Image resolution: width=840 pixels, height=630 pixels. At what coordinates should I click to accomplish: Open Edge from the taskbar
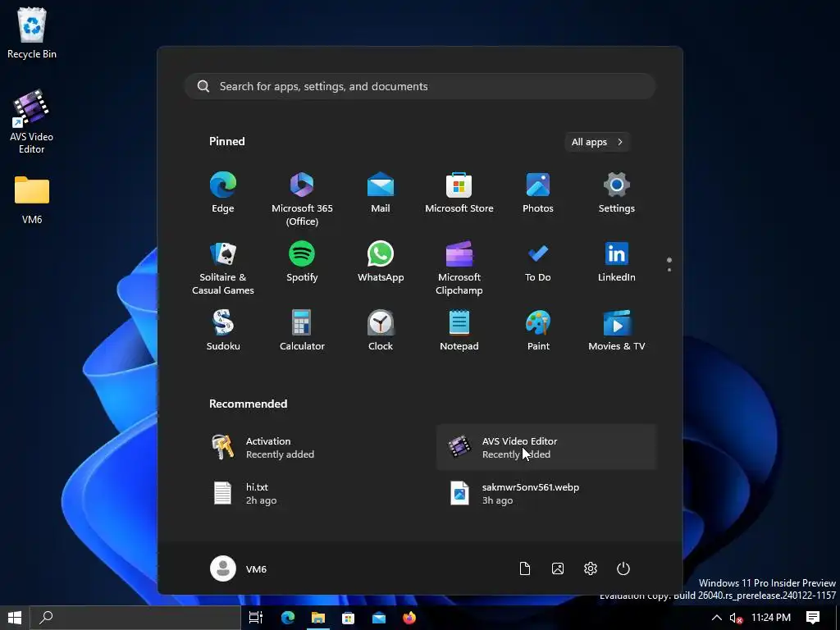coord(288,618)
